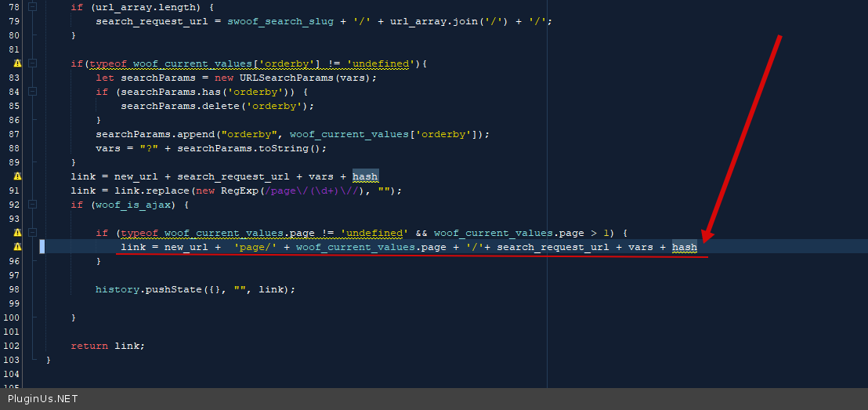Click line number 102 in the gutter
The width and height of the screenshot is (868, 410).
coord(11,346)
